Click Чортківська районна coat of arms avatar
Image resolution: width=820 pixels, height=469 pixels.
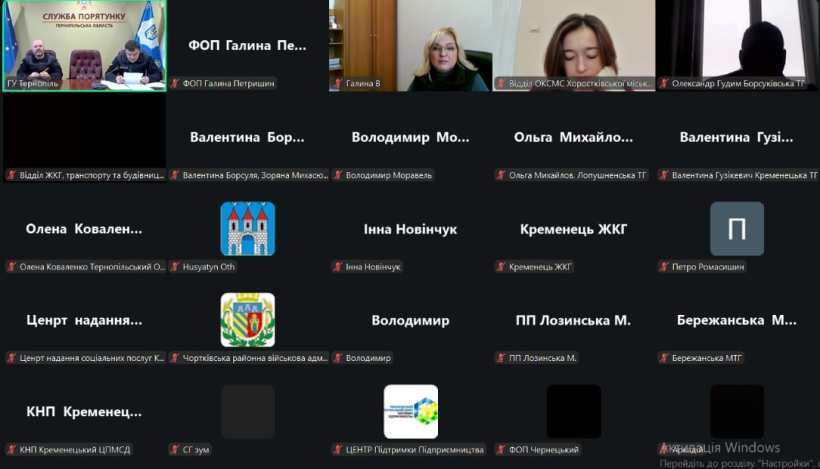[x=247, y=320]
